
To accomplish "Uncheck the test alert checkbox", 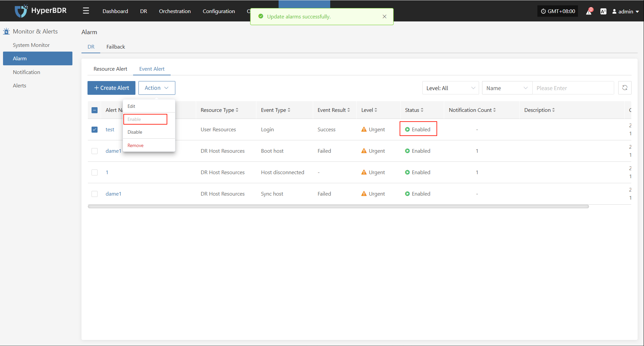I will (95, 129).
